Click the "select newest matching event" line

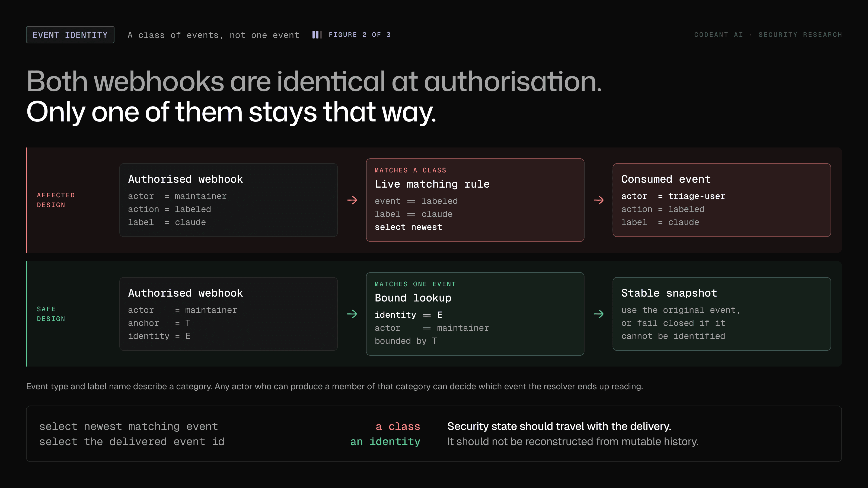click(129, 426)
